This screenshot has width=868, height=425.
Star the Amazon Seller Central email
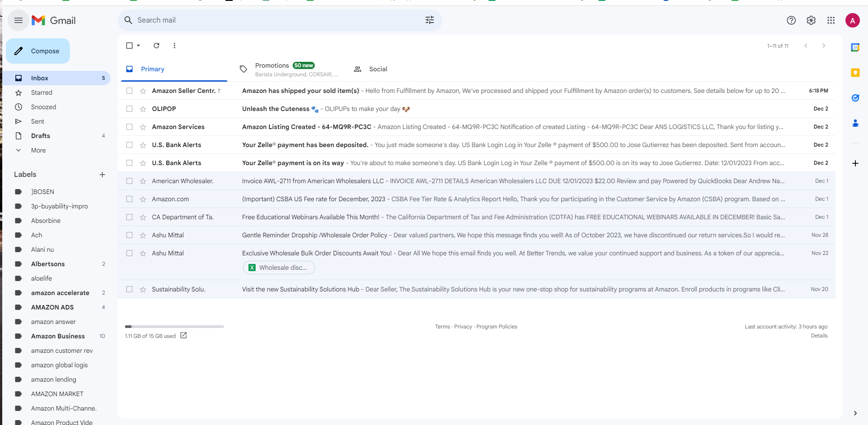[143, 91]
